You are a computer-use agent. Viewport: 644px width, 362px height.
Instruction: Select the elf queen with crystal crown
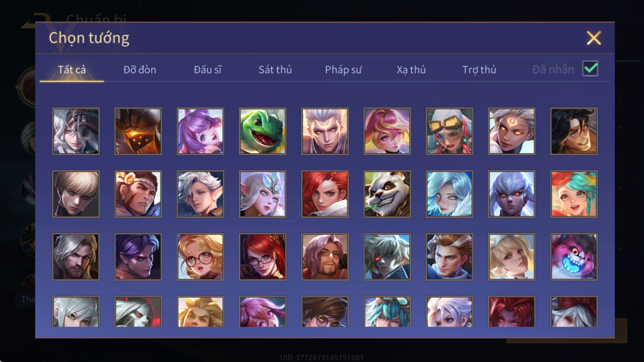pos(262,194)
